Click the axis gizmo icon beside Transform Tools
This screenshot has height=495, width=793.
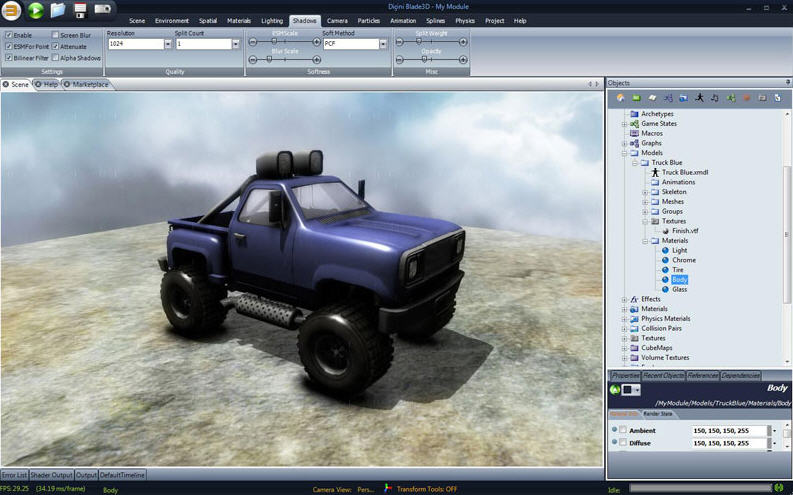tap(387, 488)
